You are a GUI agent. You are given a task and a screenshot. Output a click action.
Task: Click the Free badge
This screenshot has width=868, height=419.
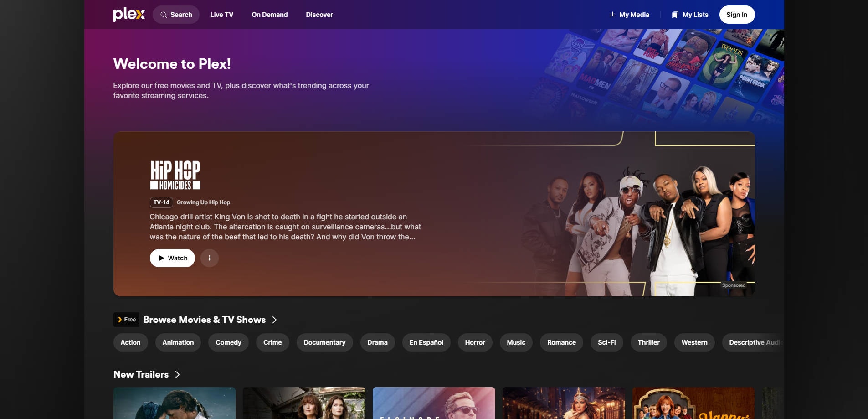tap(126, 320)
